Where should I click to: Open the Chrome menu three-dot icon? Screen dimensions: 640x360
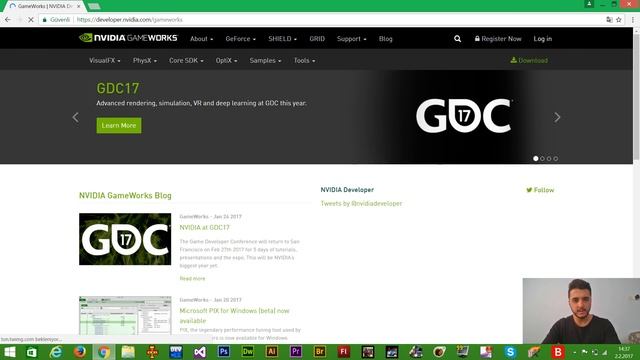pos(633,20)
